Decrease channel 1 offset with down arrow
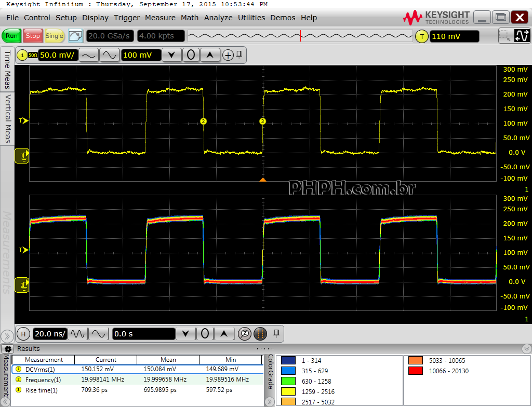This screenshot has width=532, height=407. (171, 55)
